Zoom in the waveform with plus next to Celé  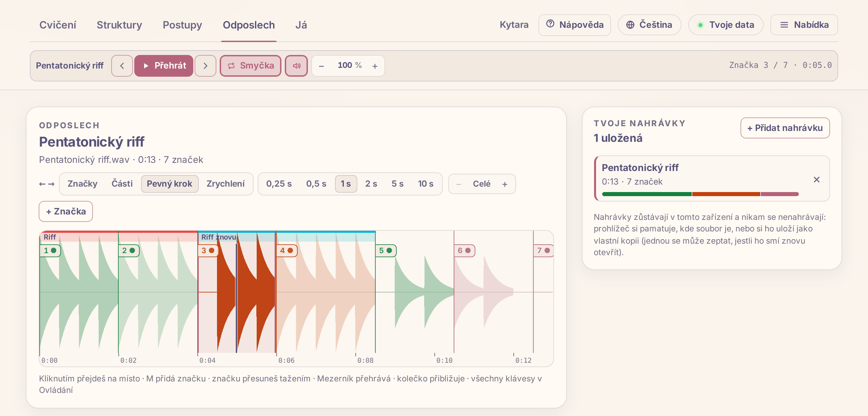(505, 184)
